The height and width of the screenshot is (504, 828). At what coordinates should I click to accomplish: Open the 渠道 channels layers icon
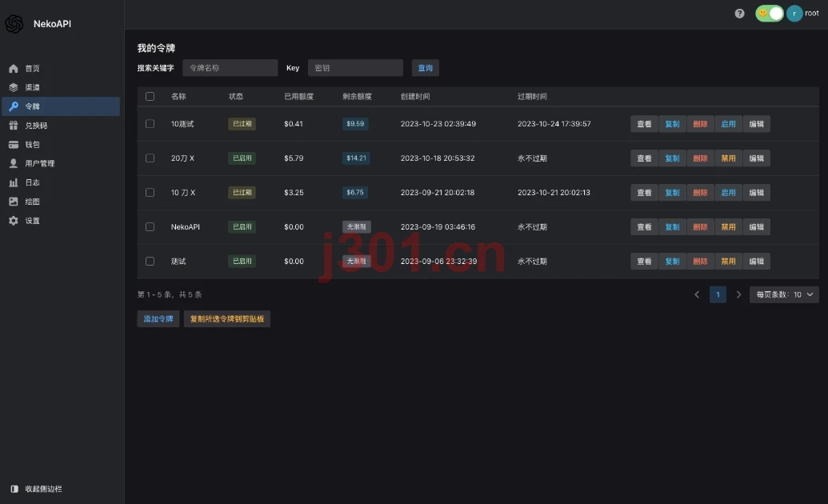point(14,88)
